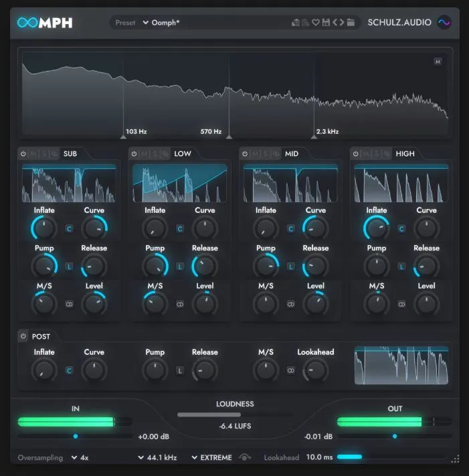
Task: Click the 2.3 kHz crossover marker
Action: coord(314,137)
